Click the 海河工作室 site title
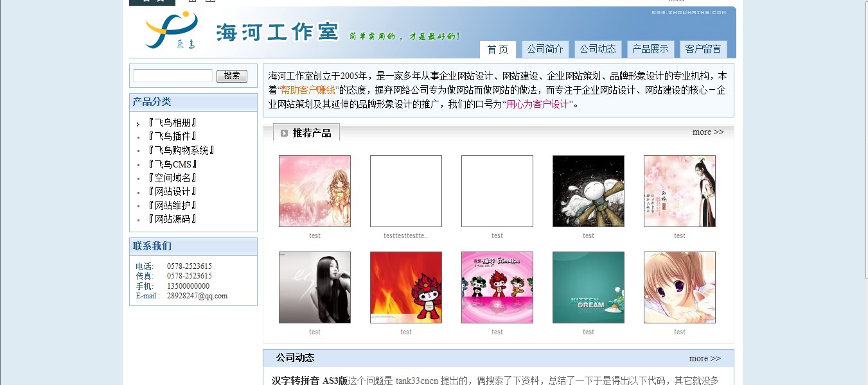The width and height of the screenshot is (868, 385). [x=278, y=32]
